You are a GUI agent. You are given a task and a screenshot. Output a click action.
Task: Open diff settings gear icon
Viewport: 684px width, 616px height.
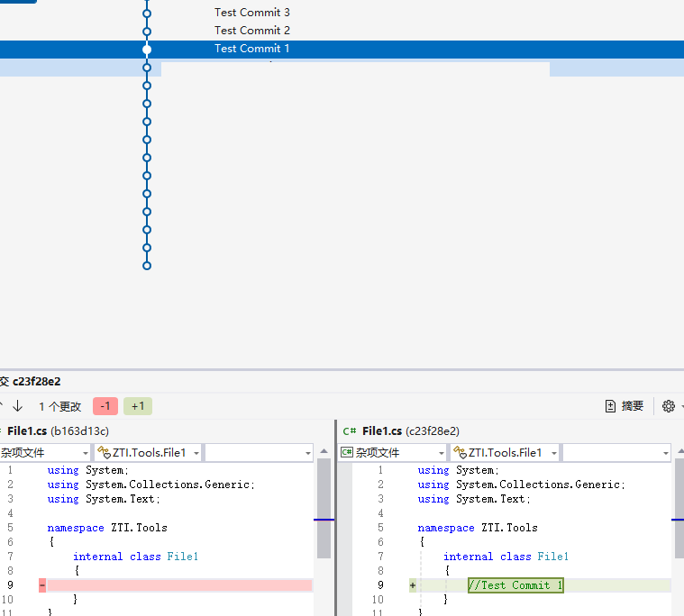click(x=669, y=406)
